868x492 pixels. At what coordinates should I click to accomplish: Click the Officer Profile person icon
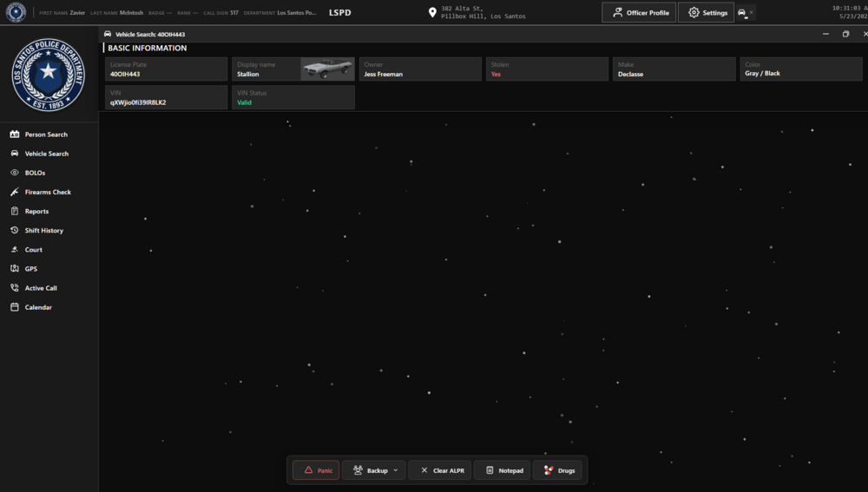(x=618, y=12)
